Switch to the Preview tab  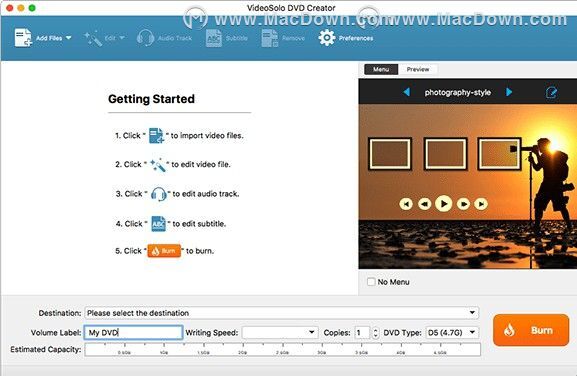tap(418, 69)
